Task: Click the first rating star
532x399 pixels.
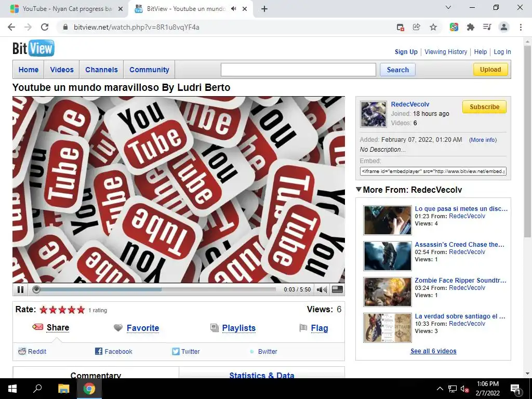Action: tap(44, 310)
